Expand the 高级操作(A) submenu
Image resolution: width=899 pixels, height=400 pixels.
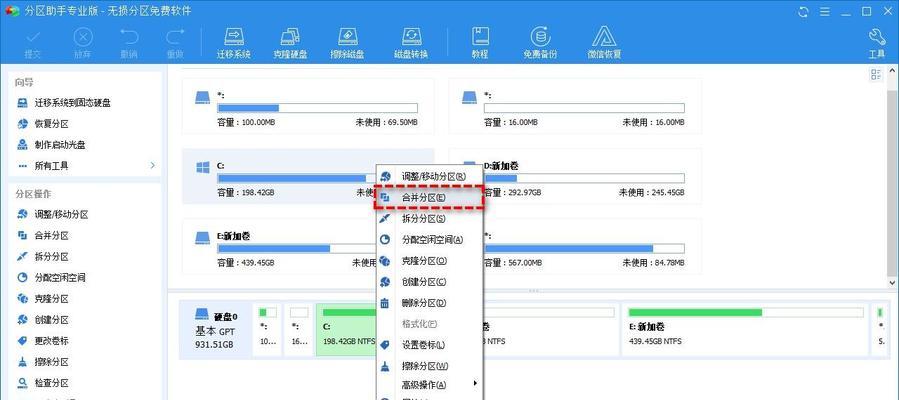(x=429, y=385)
